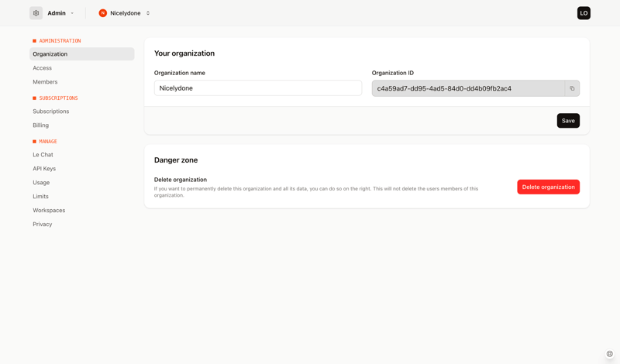The width and height of the screenshot is (620, 364).
Task: View the Usage page
Action: 41,183
